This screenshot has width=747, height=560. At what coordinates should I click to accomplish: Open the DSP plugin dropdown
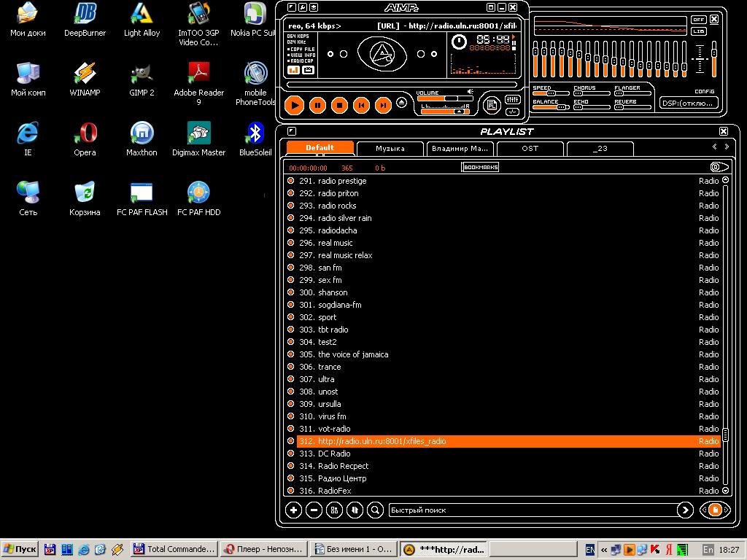click(688, 103)
